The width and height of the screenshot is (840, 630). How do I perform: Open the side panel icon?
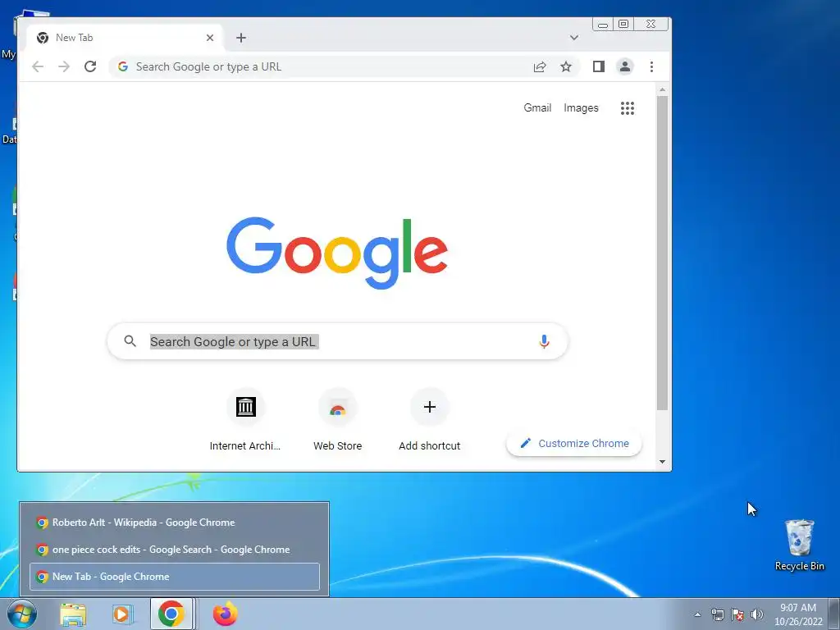[x=598, y=66]
